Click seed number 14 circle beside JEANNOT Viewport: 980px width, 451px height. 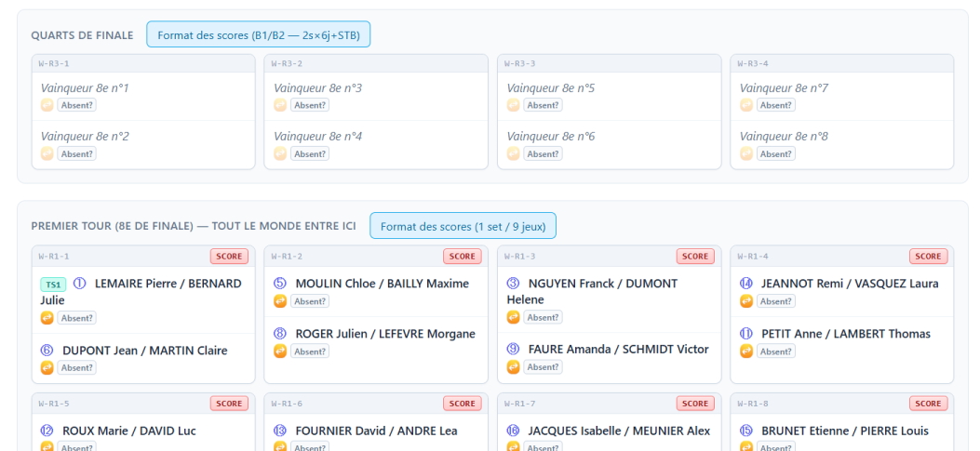click(x=746, y=284)
